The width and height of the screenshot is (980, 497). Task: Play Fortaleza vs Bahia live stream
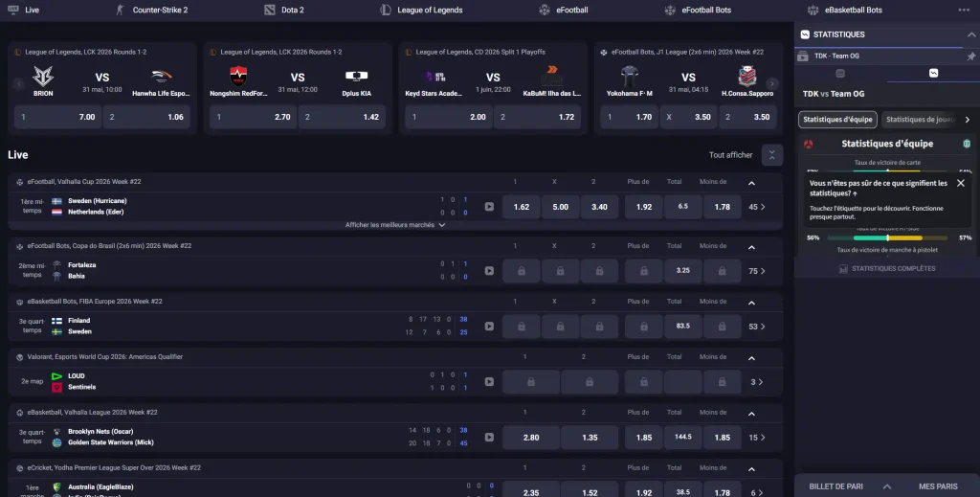click(489, 271)
